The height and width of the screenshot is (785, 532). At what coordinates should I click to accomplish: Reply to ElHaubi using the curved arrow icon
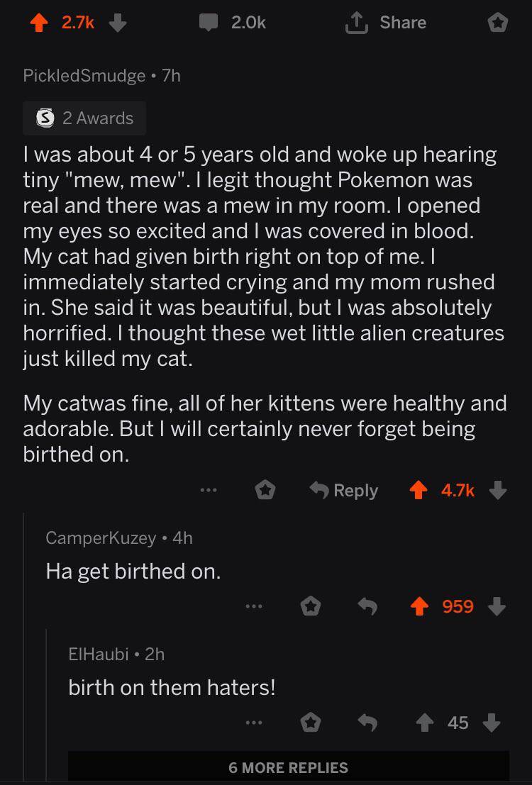368,723
